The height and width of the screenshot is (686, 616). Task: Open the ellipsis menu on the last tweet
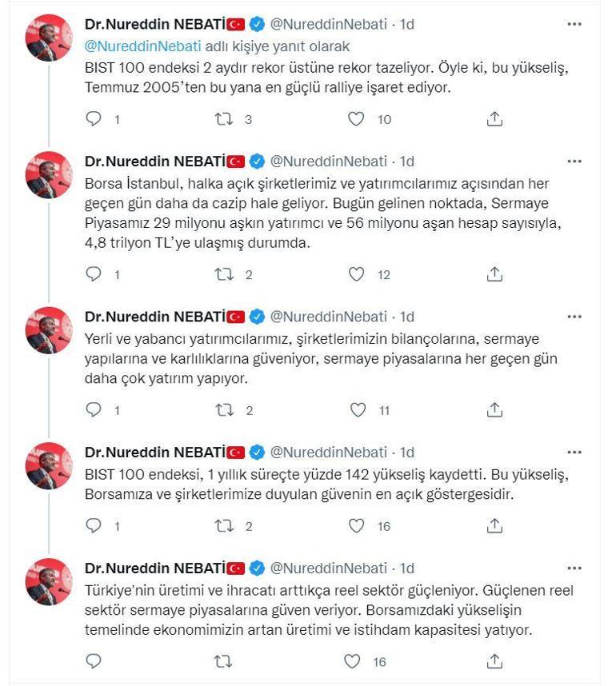574,568
